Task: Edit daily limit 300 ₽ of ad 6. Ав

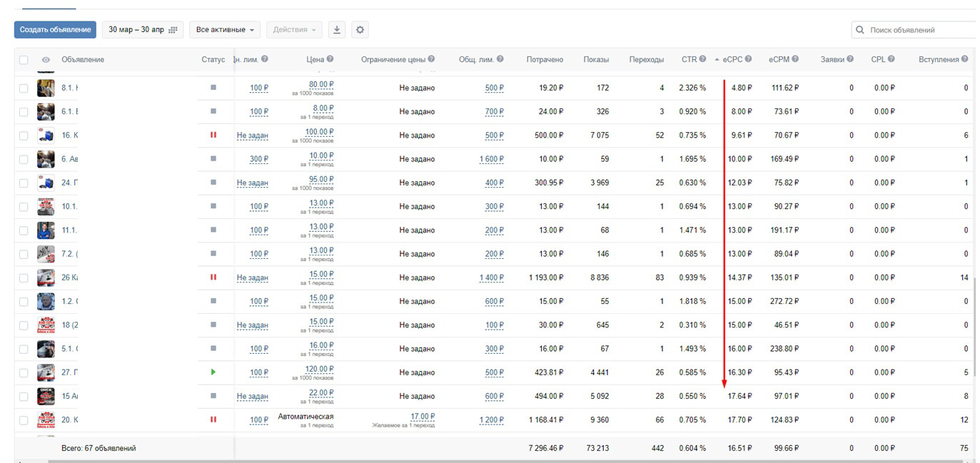Action: [x=259, y=159]
